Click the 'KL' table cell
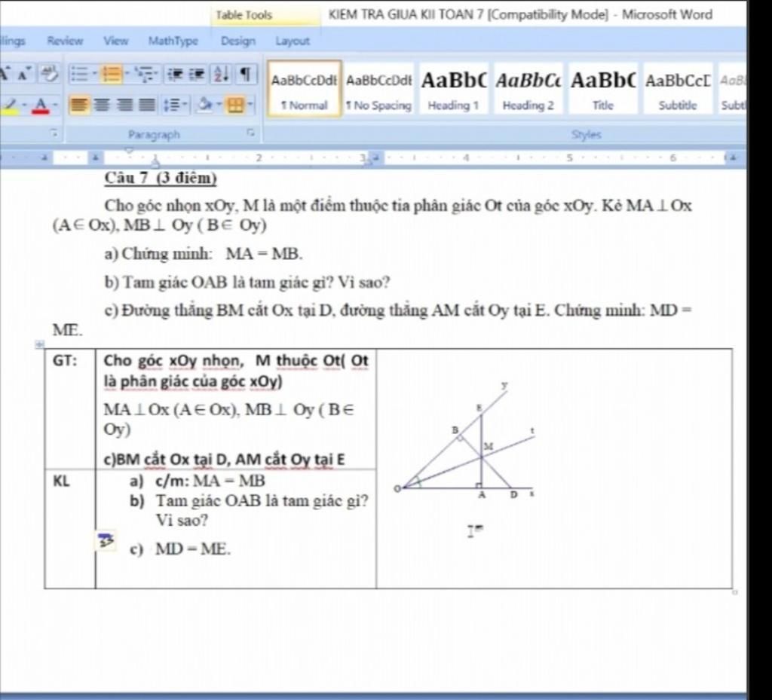 tap(70, 528)
